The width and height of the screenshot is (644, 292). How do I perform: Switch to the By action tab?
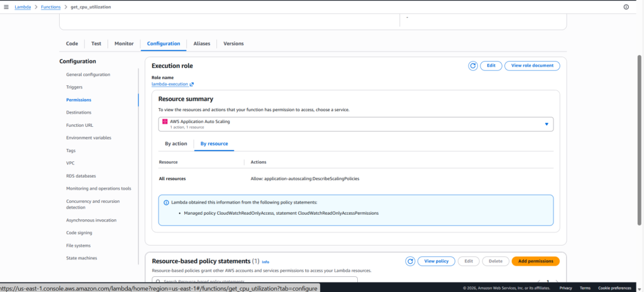(175, 144)
